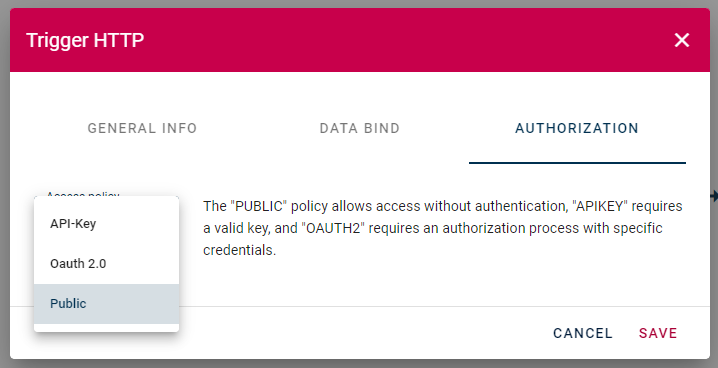Select the Authorization tab
Screen dimensions: 718x368
[577, 128]
